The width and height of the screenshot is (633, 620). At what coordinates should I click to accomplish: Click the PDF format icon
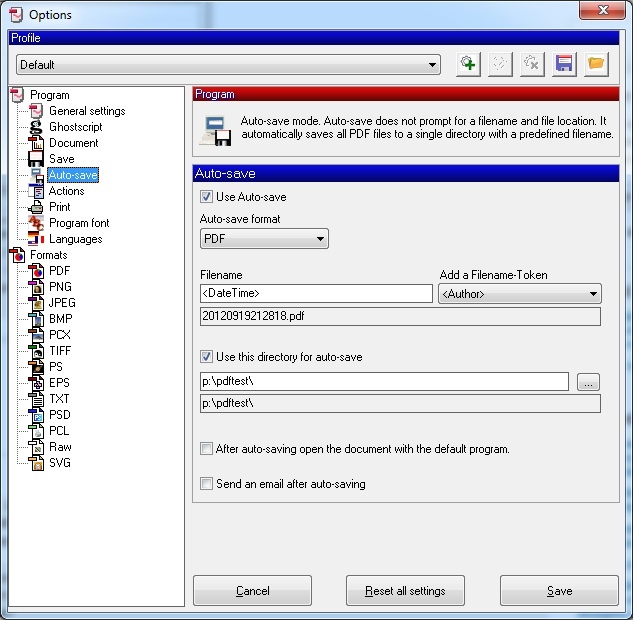pyautogui.click(x=36, y=271)
